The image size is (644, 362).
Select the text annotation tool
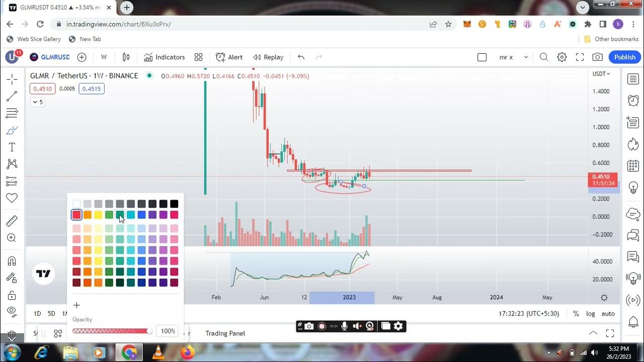pyautogui.click(x=12, y=147)
